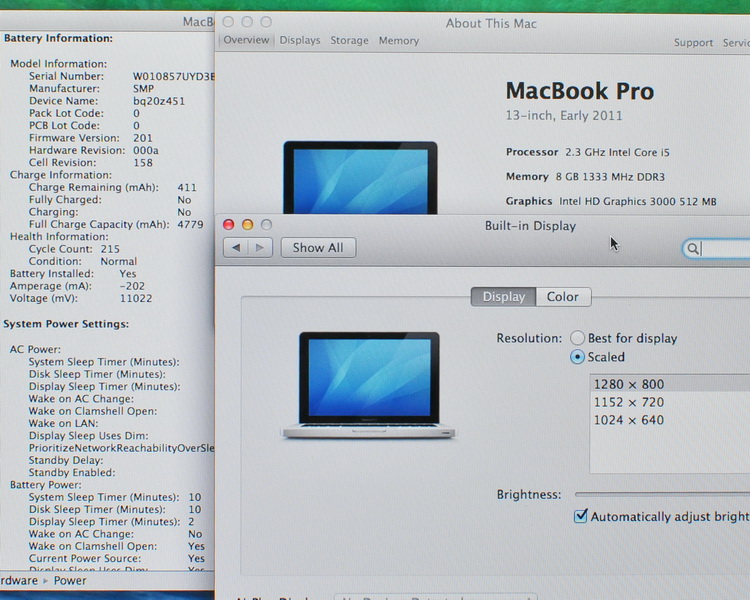Select the Display Sleep Timer value 2 line
This screenshot has width=750, height=600.
111,522
